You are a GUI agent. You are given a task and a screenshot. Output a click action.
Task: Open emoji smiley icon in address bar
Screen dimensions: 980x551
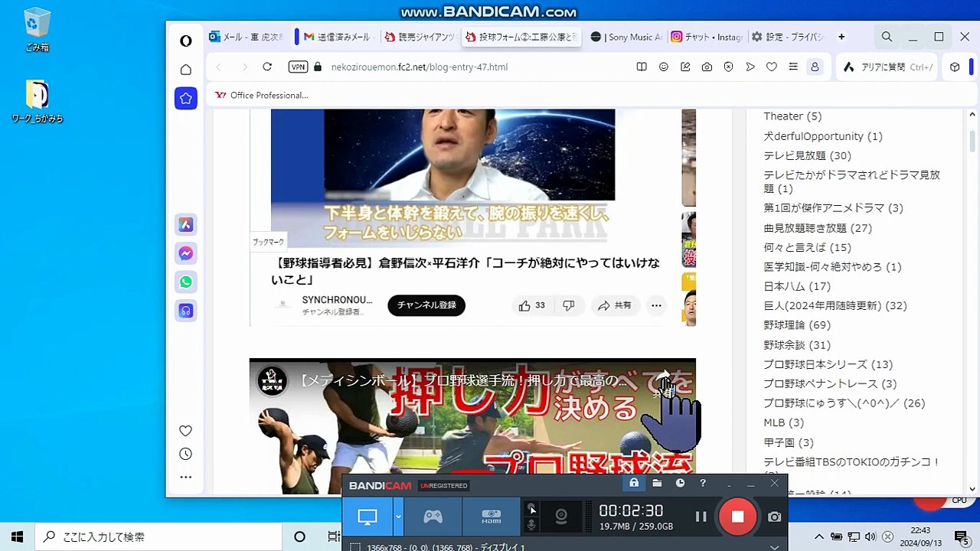point(664,67)
